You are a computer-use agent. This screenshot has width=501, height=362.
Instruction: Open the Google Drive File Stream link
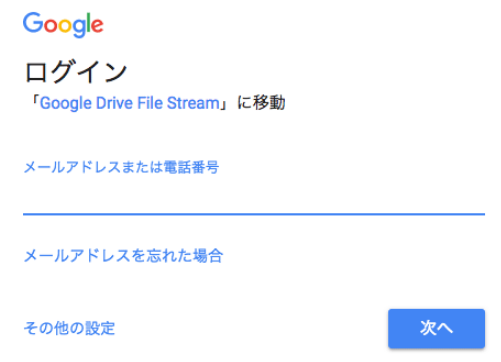(130, 103)
